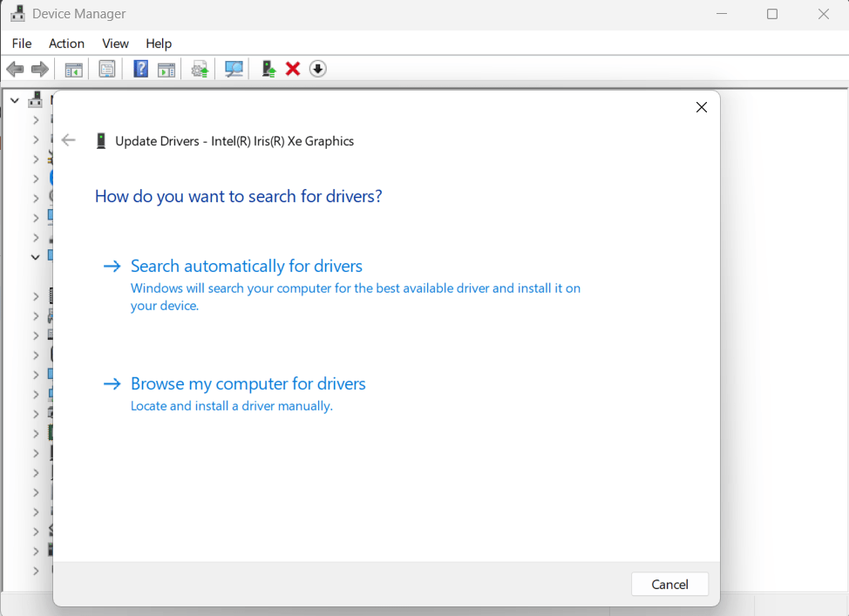Click the 'Update Drivers - Intel(R) Iris(R) Xe Graphics' title
Image resolution: width=849 pixels, height=616 pixels.
click(234, 141)
